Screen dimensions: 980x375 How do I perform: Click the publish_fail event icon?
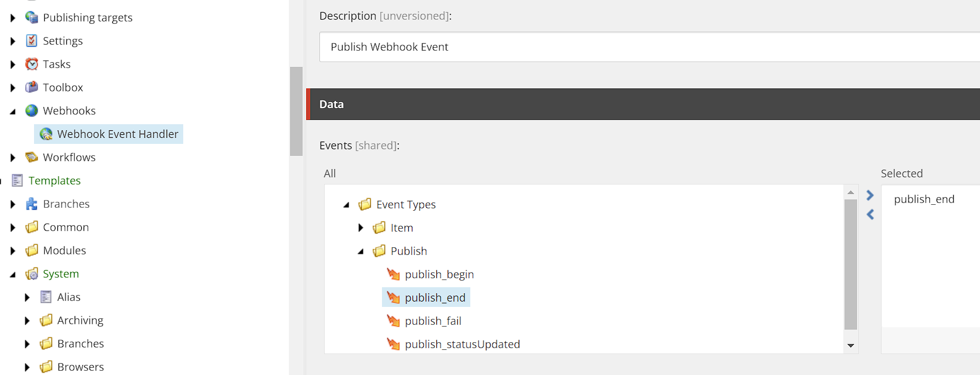tap(393, 321)
